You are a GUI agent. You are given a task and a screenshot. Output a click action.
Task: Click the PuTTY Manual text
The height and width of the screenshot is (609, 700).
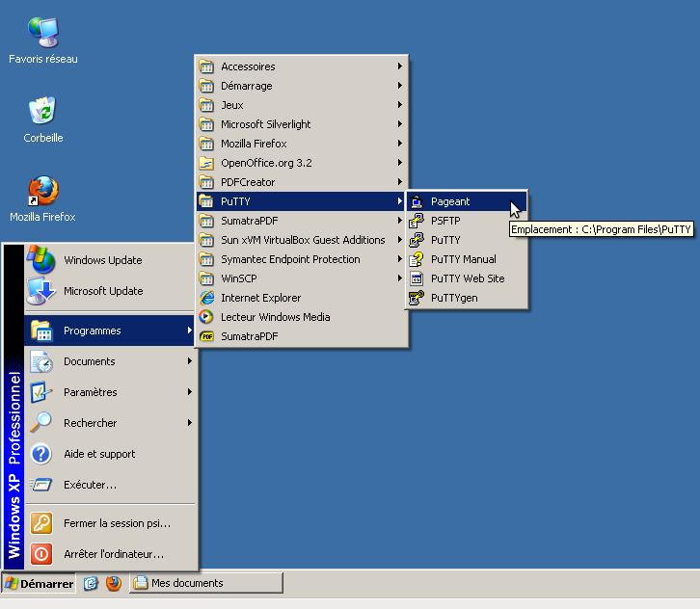[x=464, y=259]
